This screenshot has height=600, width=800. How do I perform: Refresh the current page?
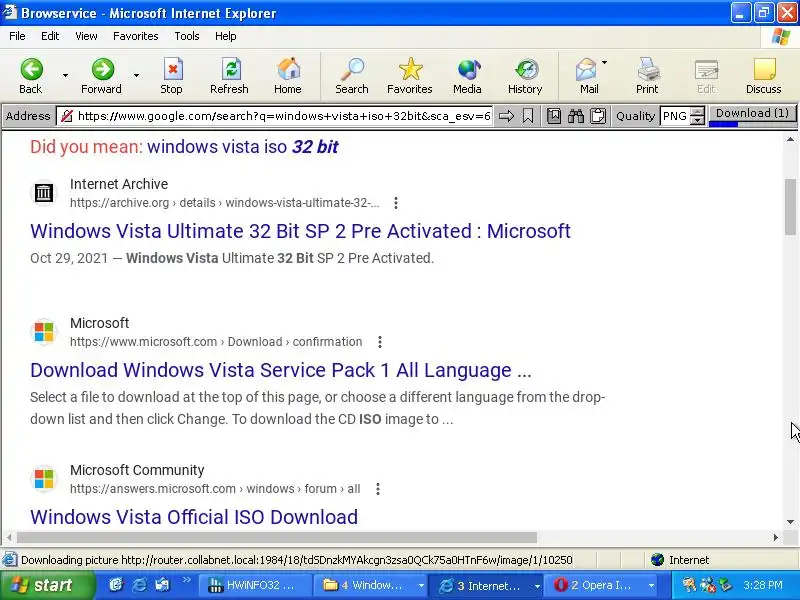click(x=230, y=76)
